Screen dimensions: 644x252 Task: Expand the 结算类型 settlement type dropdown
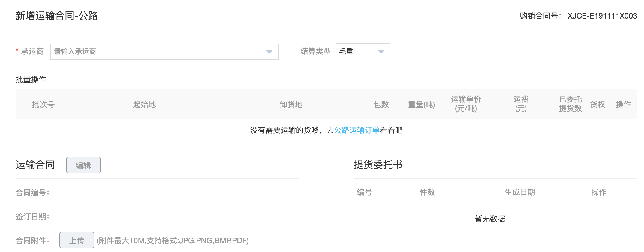coord(363,51)
